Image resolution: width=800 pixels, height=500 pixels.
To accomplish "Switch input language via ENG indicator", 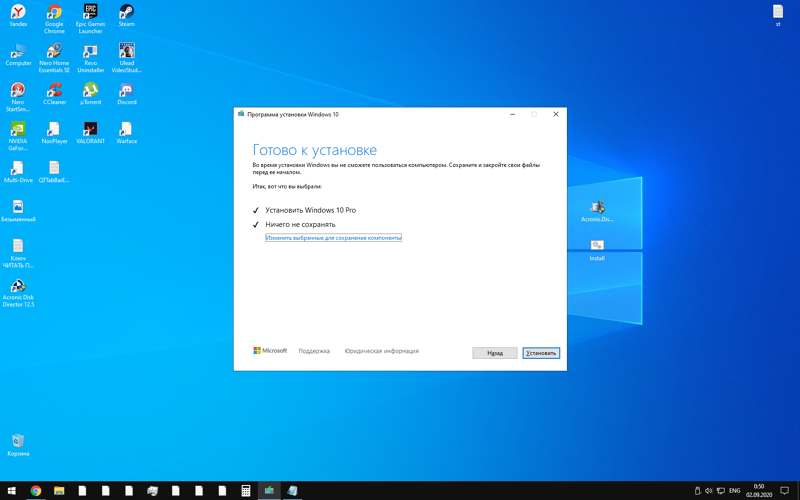I will (x=735, y=491).
